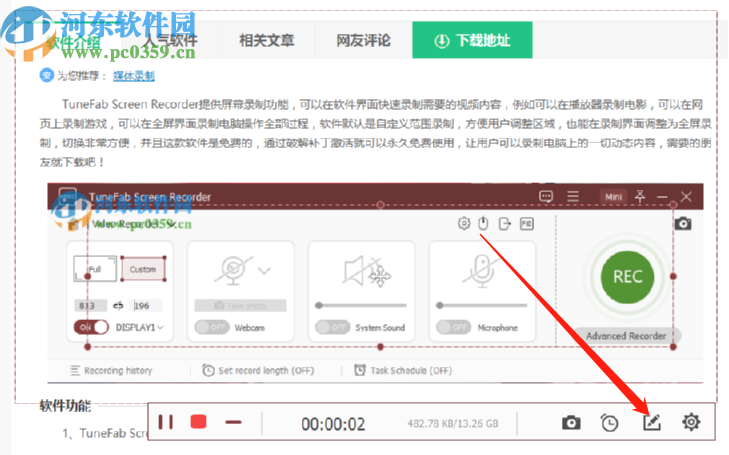Image resolution: width=729 pixels, height=455 pixels.
Task: Adjust the Microphone volume slider
Action: tap(482, 305)
